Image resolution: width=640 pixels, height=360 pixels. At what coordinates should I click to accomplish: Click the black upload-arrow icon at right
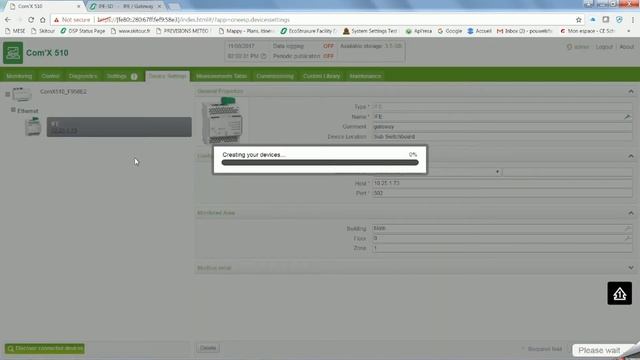tap(620, 293)
